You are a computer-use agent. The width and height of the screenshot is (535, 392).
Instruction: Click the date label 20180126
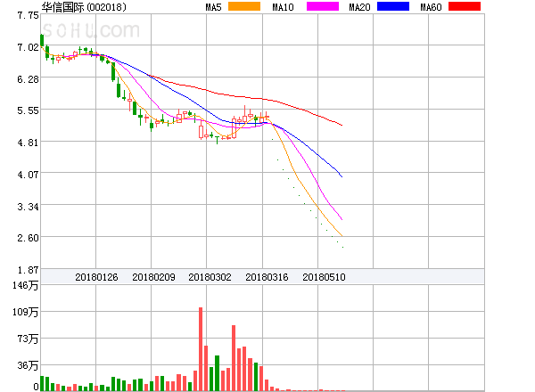click(x=96, y=277)
